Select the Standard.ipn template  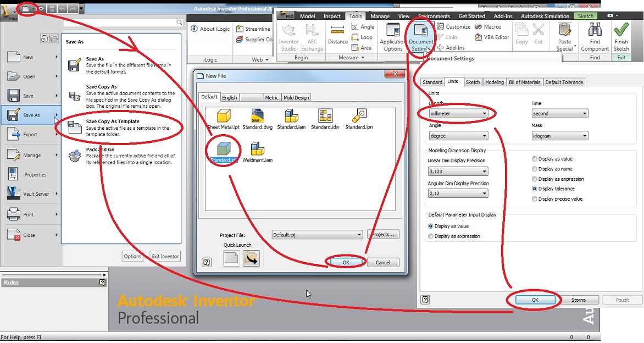(359, 119)
